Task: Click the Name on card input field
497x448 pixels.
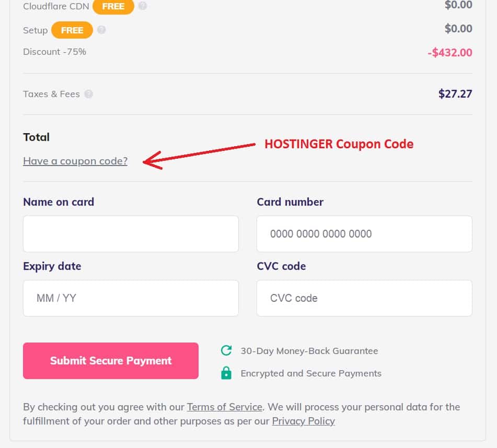Action: (x=131, y=233)
